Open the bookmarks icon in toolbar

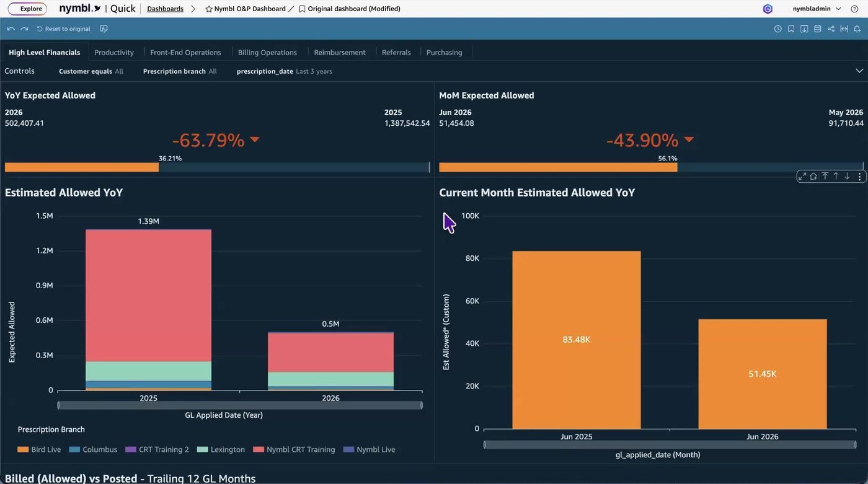point(791,29)
